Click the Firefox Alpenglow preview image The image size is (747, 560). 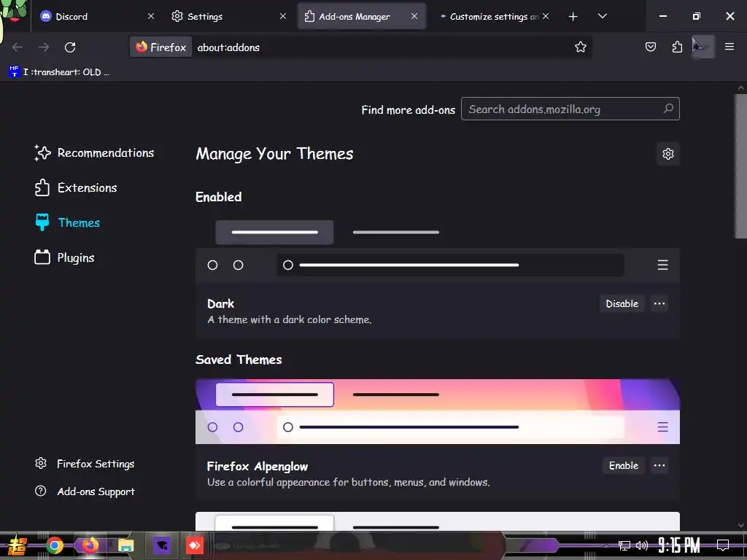point(438,411)
